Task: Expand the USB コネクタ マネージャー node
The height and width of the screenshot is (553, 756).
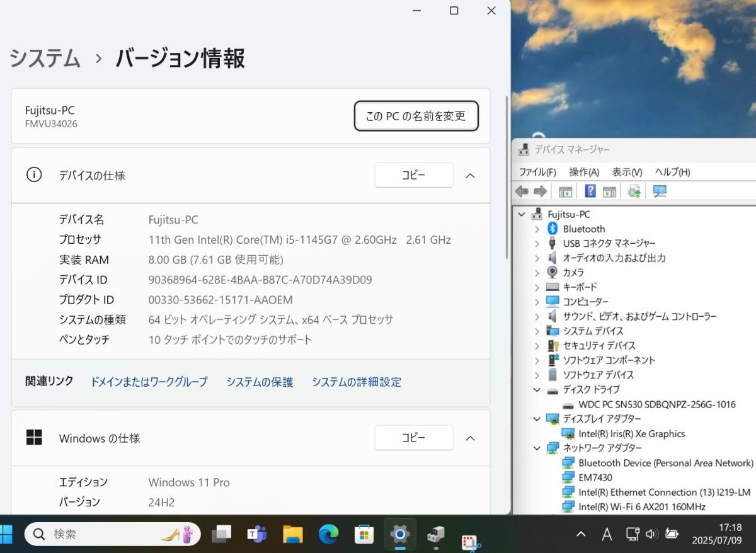Action: point(537,243)
